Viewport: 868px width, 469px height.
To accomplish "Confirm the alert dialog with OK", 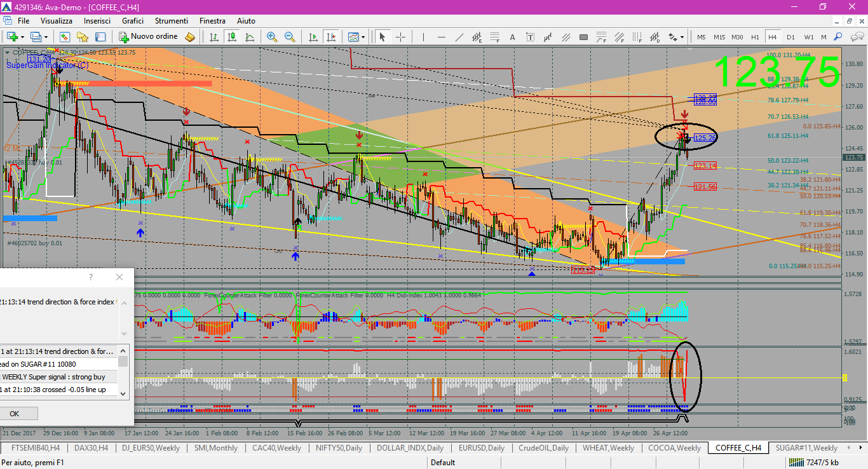I will click(14, 414).
